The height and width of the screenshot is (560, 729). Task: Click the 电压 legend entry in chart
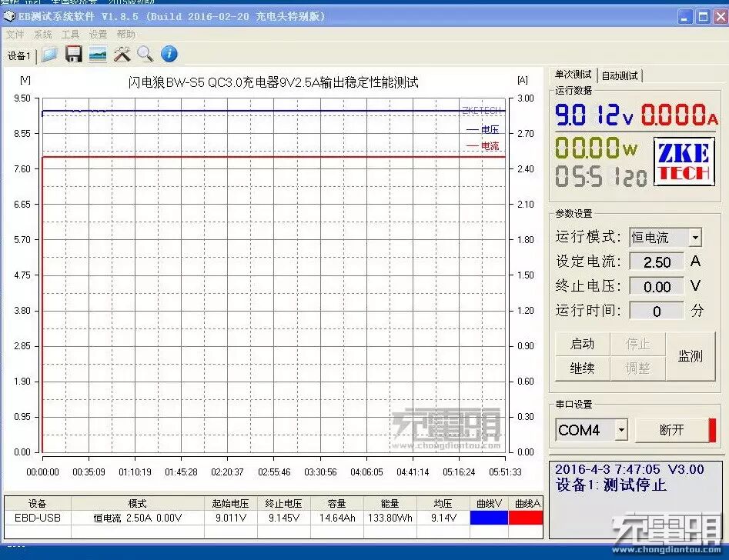[x=483, y=130]
